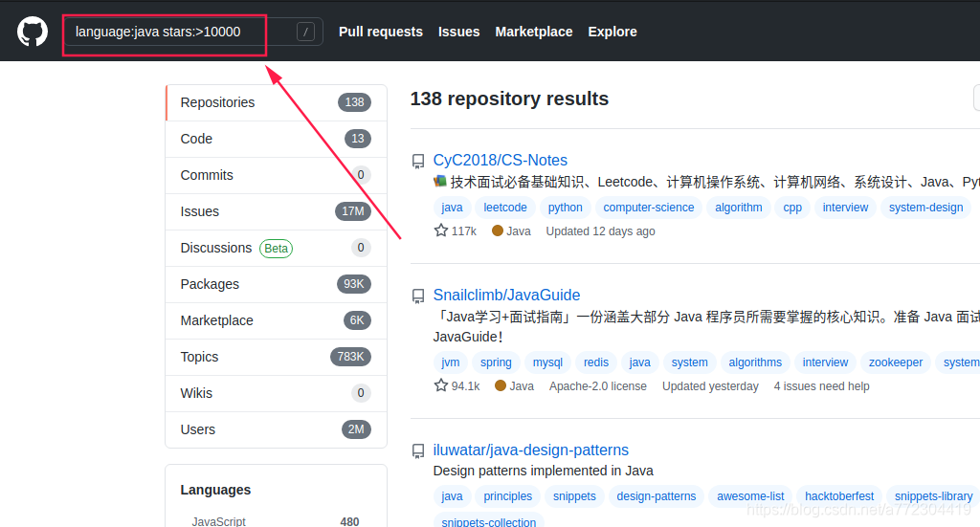Click the 138 count badge for Repositories
This screenshot has height=527, width=980.
(354, 102)
